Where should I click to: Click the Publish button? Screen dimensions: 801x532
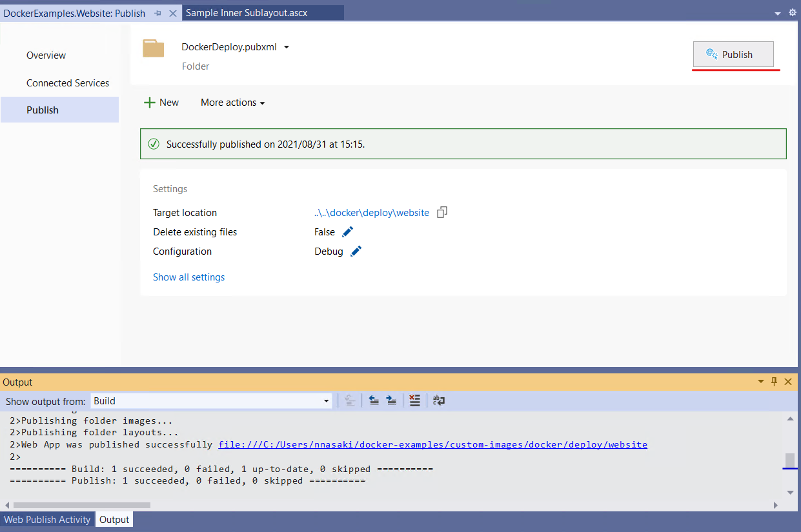click(733, 54)
